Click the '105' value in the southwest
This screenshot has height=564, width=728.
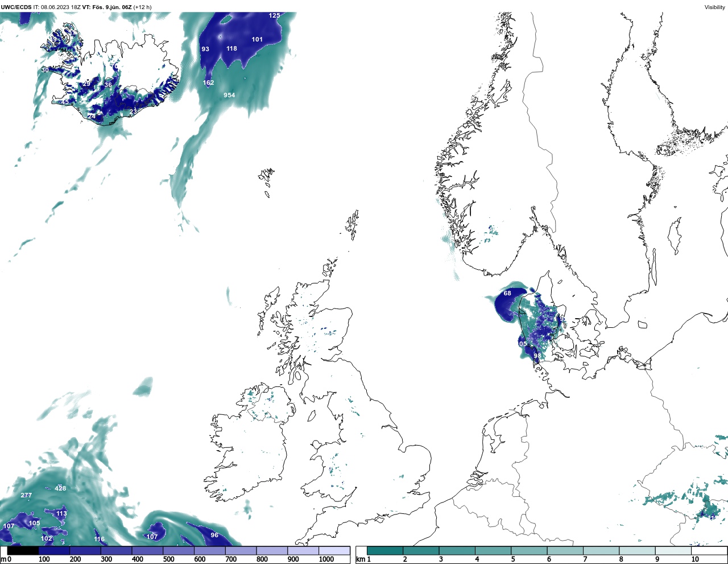coord(34,523)
